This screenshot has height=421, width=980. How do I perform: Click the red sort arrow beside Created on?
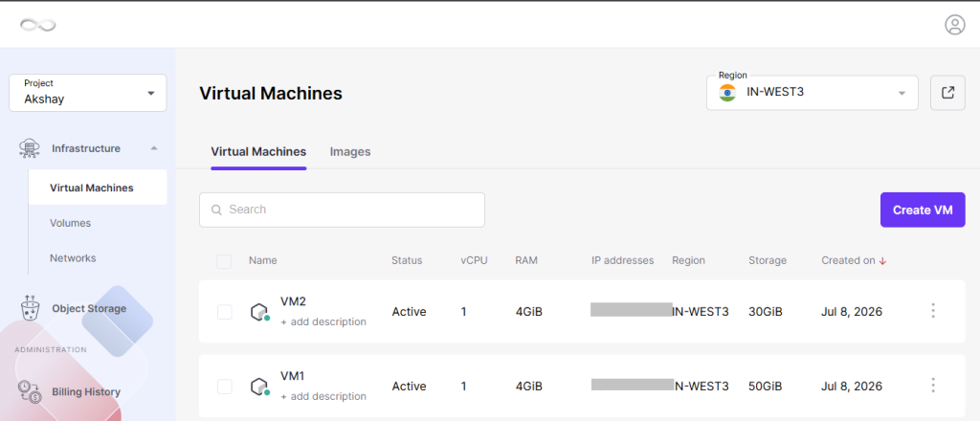[x=882, y=261]
